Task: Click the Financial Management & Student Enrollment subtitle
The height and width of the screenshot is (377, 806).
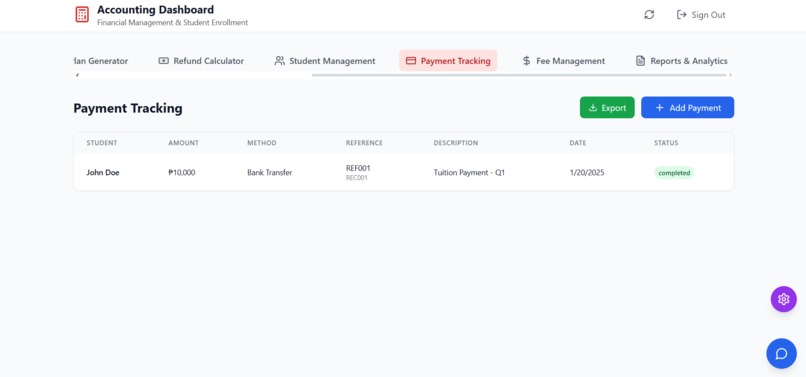Action: click(x=173, y=23)
